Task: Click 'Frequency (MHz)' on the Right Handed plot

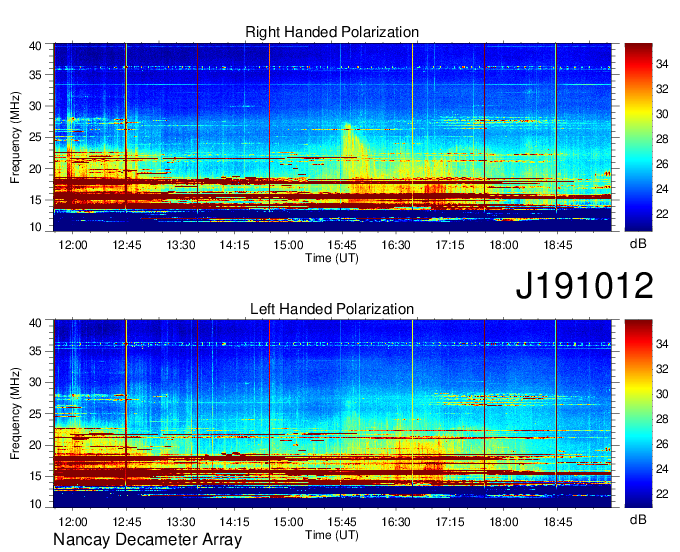Action: click(15, 137)
